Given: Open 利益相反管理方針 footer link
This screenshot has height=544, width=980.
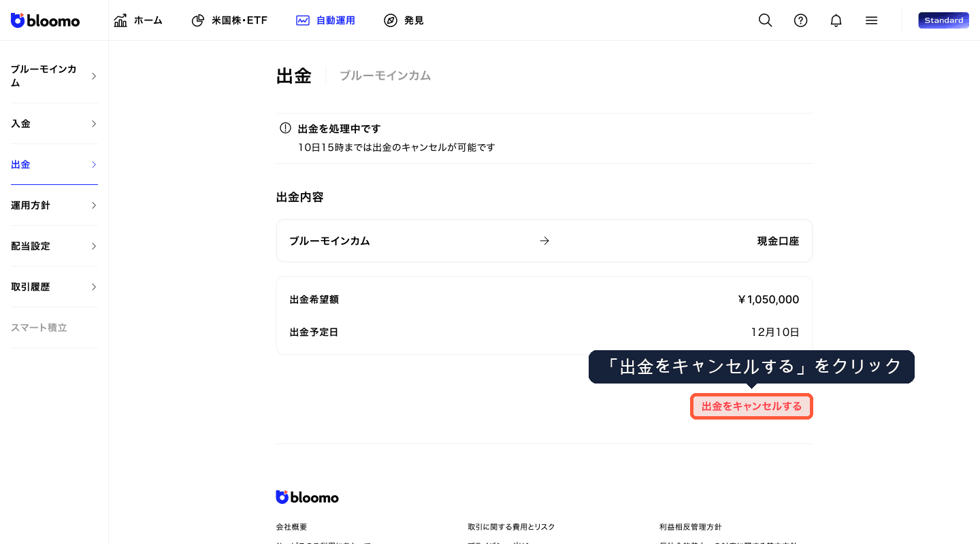Looking at the screenshot, I should click(x=690, y=527).
